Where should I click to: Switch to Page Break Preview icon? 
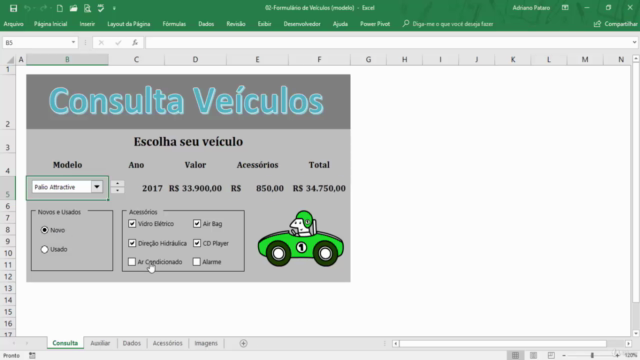(551, 355)
